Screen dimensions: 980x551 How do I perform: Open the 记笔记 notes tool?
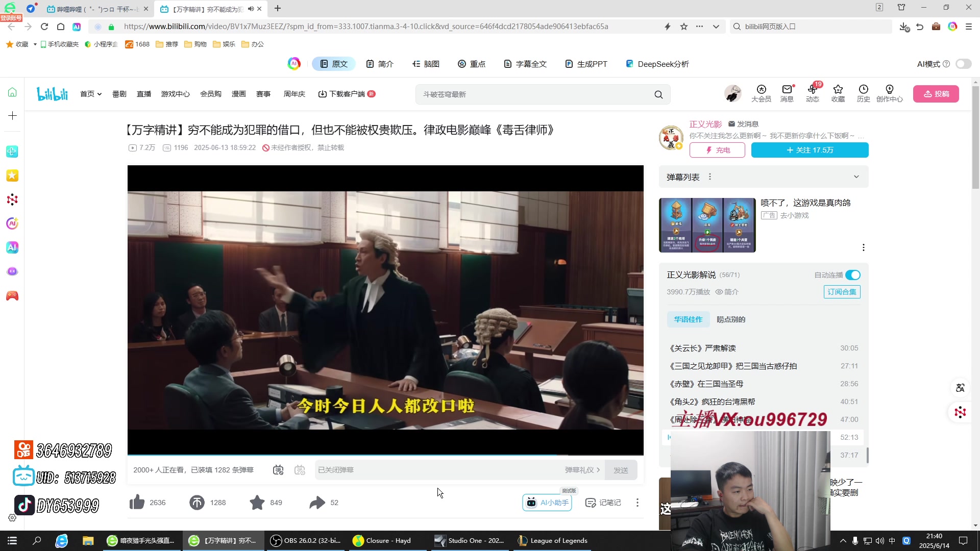pos(603,503)
